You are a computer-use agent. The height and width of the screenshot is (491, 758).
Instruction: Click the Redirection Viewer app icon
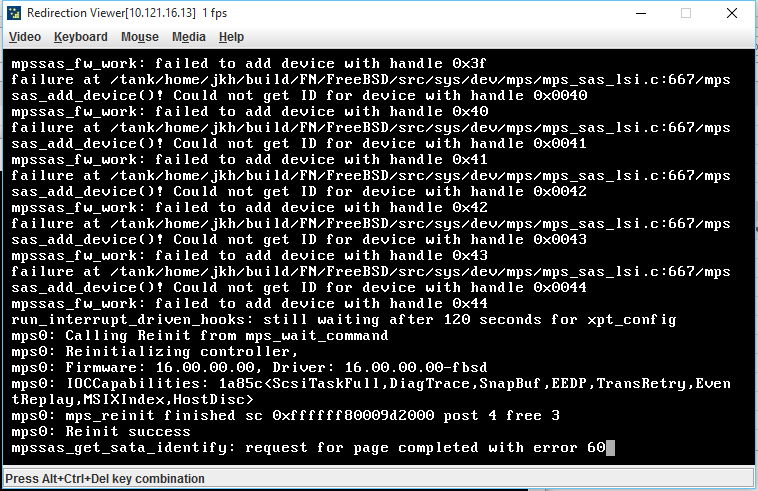pyautogui.click(x=14, y=13)
